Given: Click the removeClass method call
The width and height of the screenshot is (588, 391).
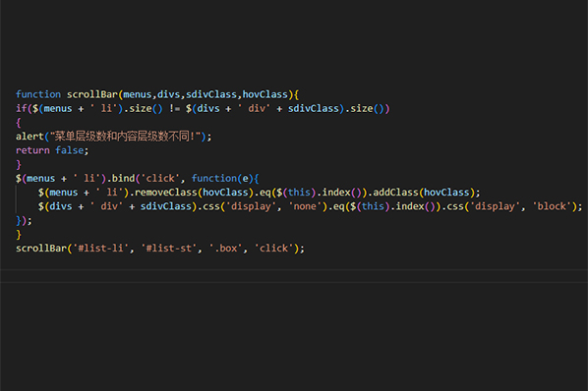Looking at the screenshot, I should point(166,193).
